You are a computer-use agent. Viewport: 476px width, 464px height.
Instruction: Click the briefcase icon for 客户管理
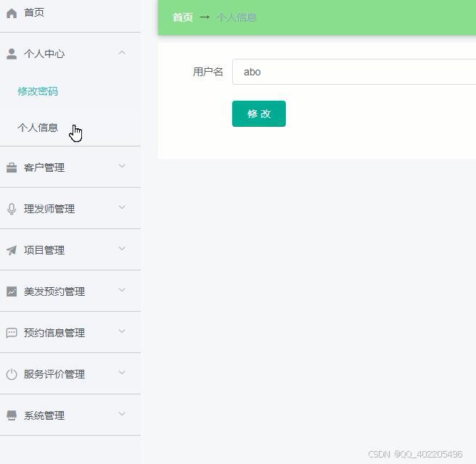[x=12, y=167]
